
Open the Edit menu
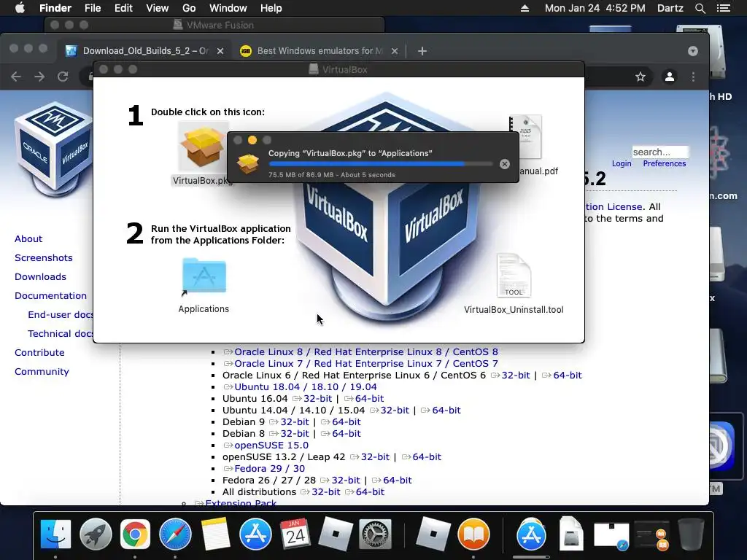[123, 8]
